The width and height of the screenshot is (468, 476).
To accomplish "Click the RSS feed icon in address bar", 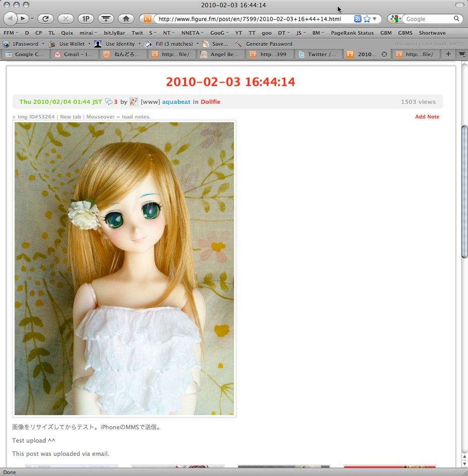I will 358,19.
